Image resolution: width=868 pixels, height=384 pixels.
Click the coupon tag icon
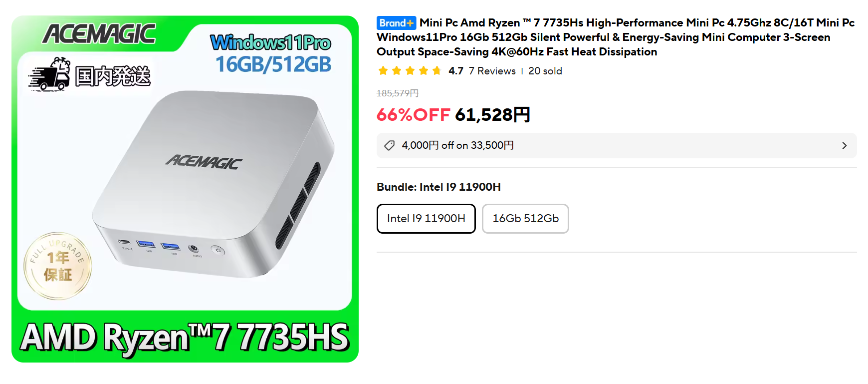pos(390,145)
